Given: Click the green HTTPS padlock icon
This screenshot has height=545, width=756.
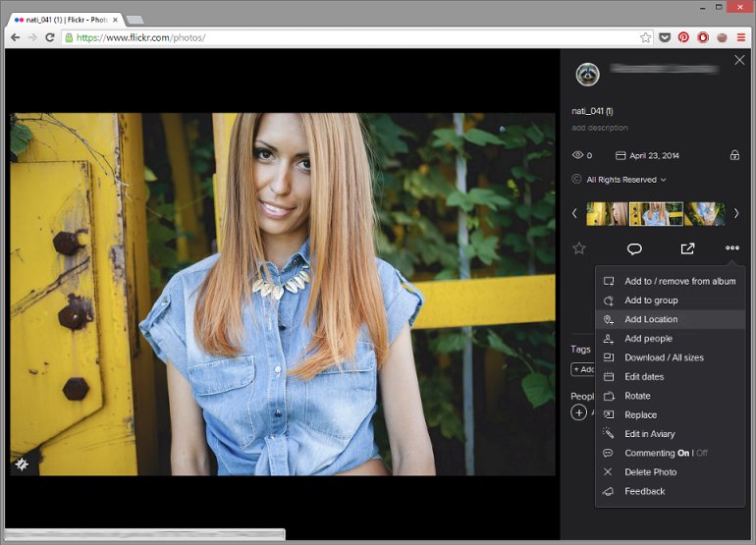Looking at the screenshot, I should pos(69,37).
